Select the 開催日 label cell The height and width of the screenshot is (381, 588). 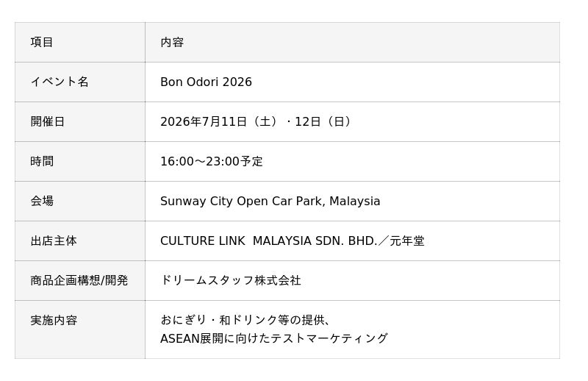tap(80, 121)
